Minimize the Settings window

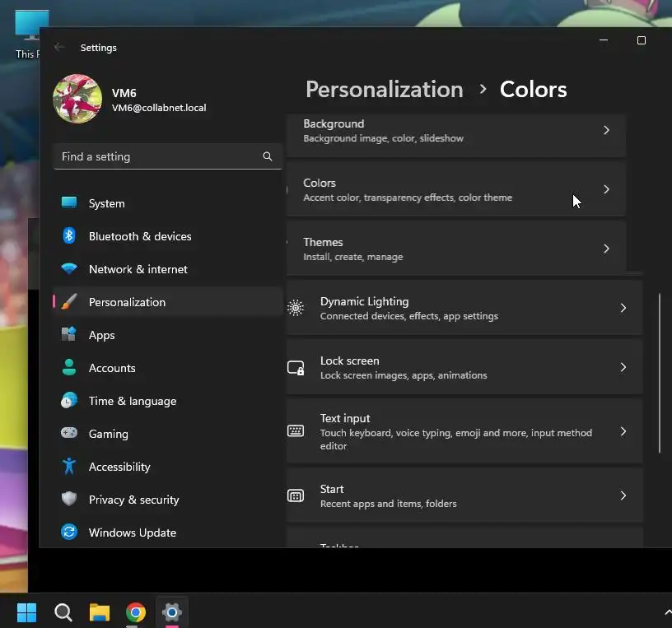[x=604, y=40]
